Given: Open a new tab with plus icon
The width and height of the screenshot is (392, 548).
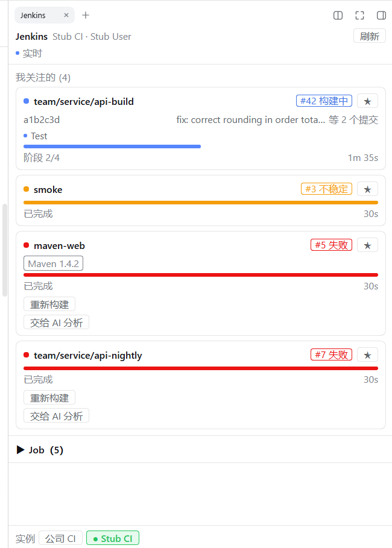Looking at the screenshot, I should [x=86, y=15].
